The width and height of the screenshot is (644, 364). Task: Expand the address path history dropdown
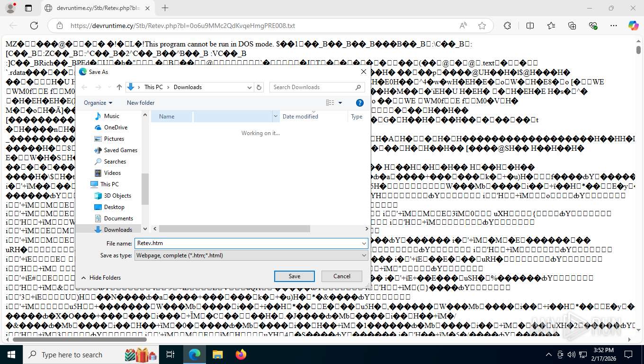point(250,87)
